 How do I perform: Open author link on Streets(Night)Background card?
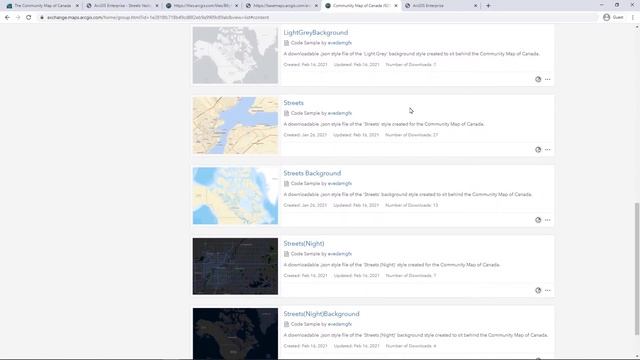tap(340, 324)
